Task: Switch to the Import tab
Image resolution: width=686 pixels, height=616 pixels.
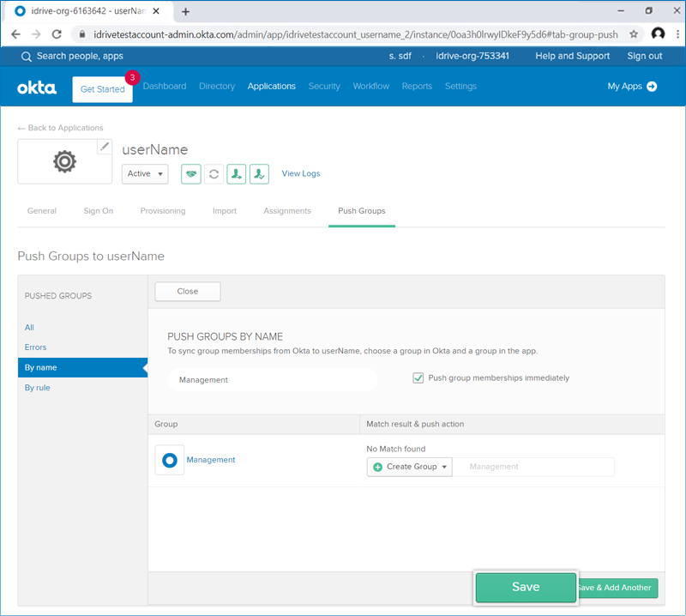Action: point(225,211)
